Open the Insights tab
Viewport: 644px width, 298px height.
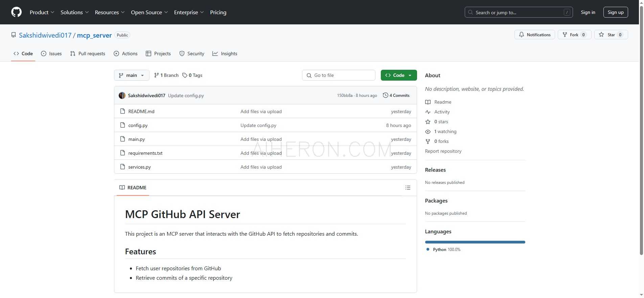click(x=225, y=54)
